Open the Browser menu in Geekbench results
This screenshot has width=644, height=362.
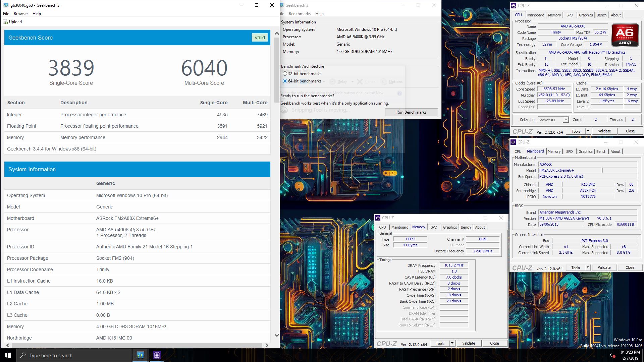click(x=21, y=14)
